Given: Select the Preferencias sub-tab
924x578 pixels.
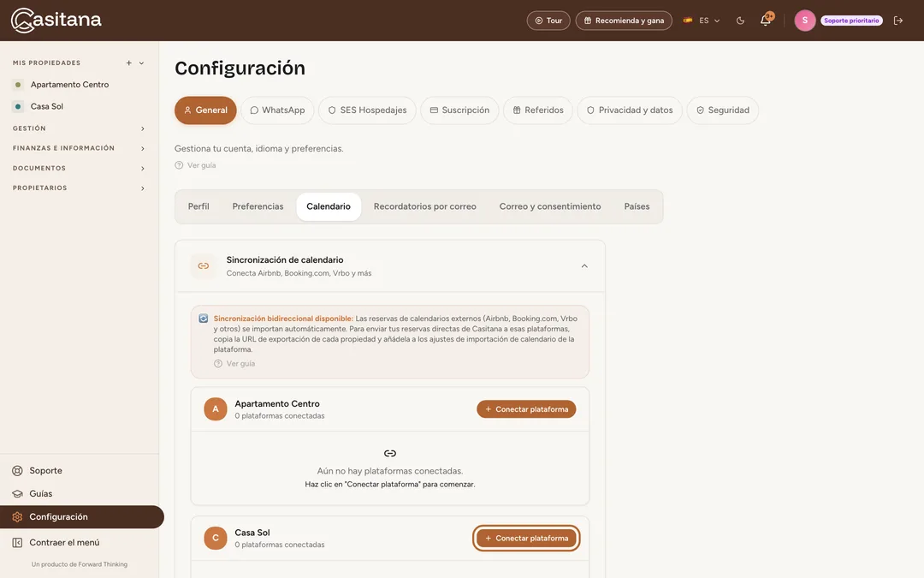Looking at the screenshot, I should [258, 207].
